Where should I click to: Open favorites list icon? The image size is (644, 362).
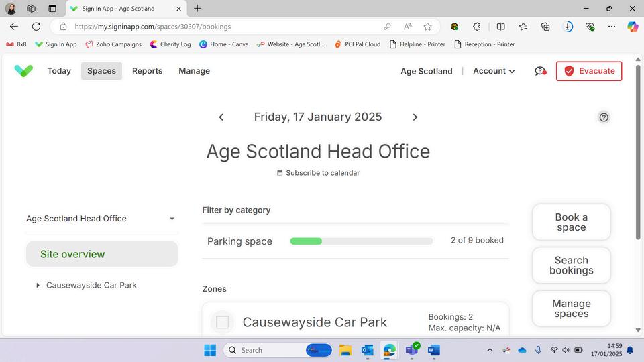point(523,27)
